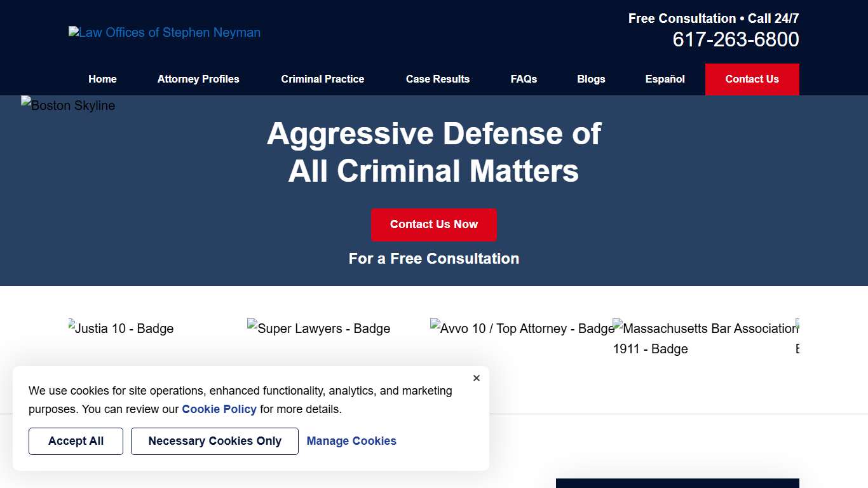This screenshot has height=488, width=868.
Task: Browse the Blogs section
Action: [x=591, y=79]
